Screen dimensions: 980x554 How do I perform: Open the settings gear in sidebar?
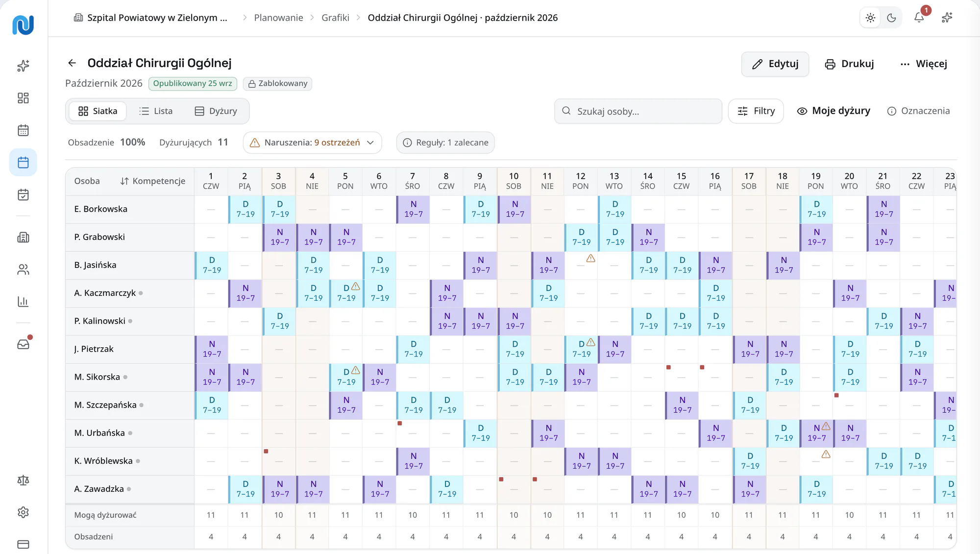(23, 512)
